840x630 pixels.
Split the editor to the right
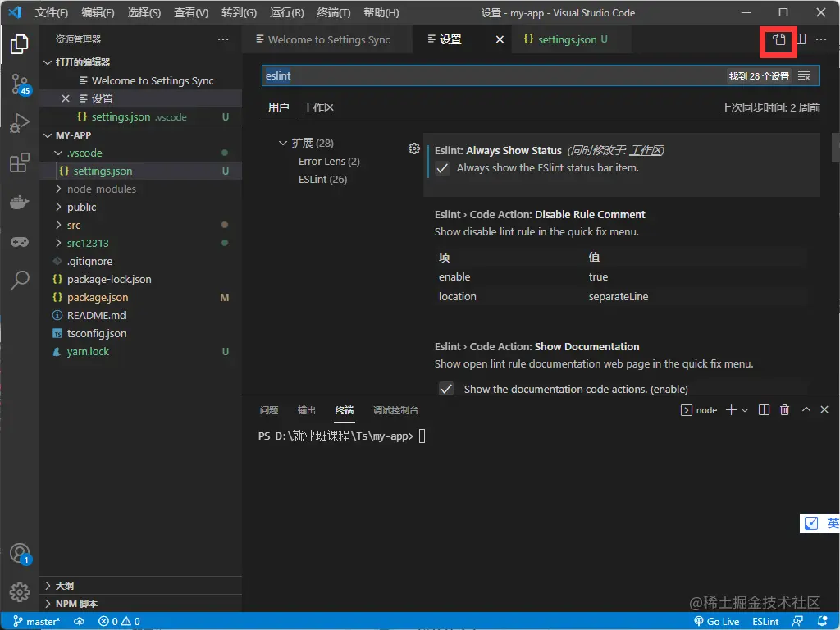801,39
